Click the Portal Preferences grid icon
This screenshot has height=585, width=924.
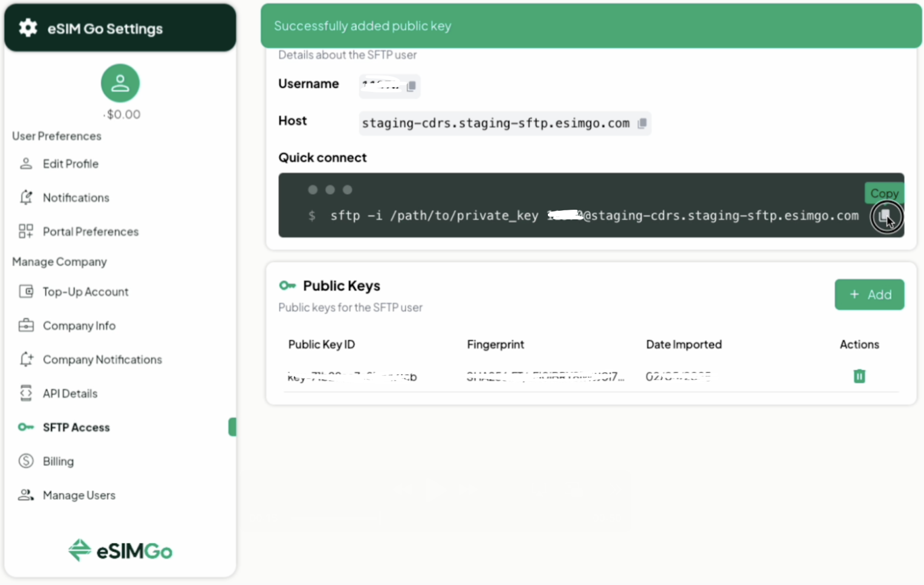pos(26,231)
